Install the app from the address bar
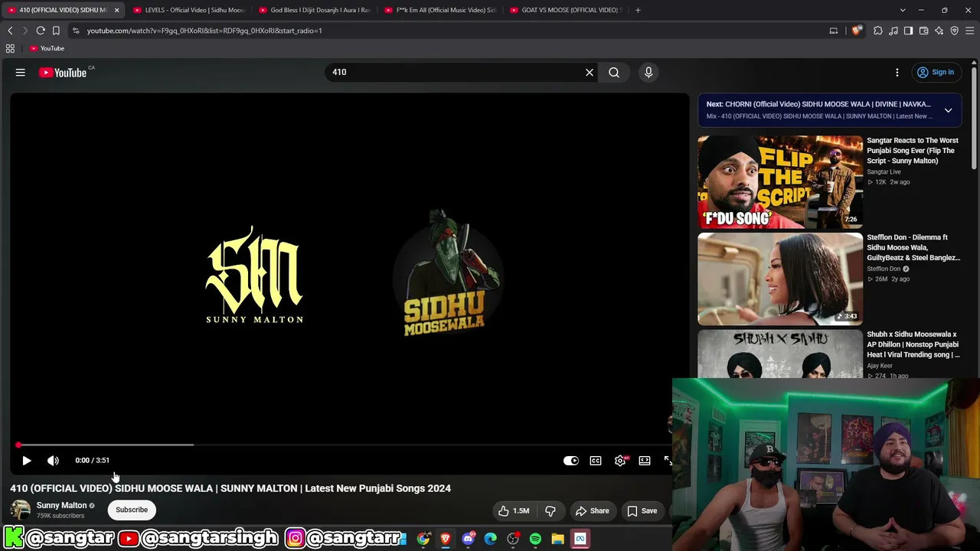The image size is (980, 551). (x=834, y=31)
